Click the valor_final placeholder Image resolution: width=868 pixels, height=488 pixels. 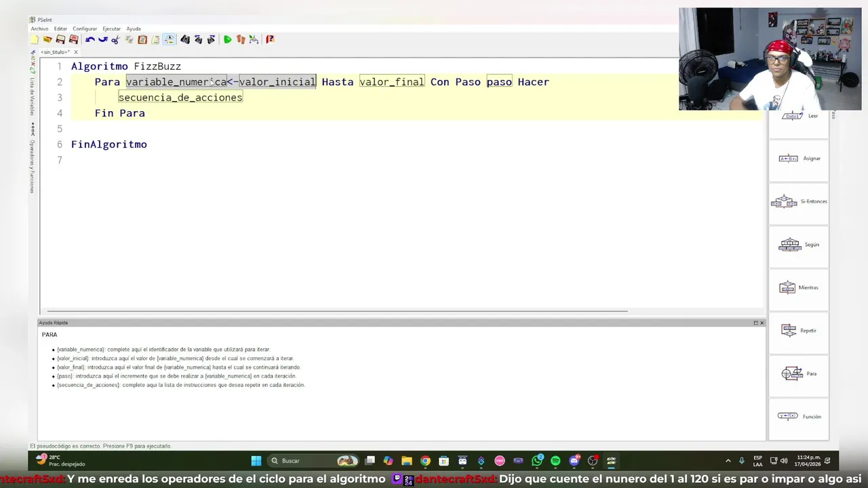click(392, 82)
